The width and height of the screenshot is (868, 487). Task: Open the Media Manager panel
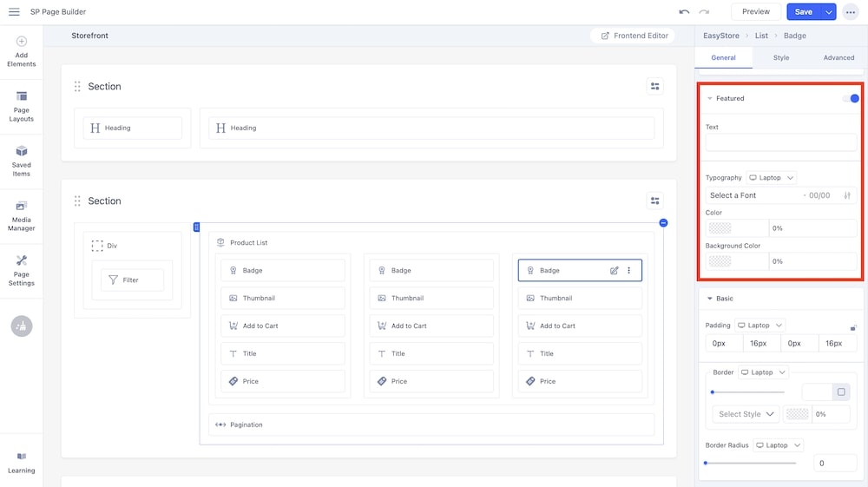coord(22,216)
